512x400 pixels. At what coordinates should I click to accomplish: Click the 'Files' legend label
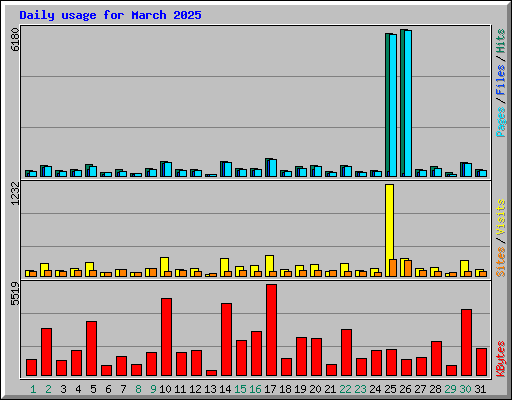(x=501, y=80)
